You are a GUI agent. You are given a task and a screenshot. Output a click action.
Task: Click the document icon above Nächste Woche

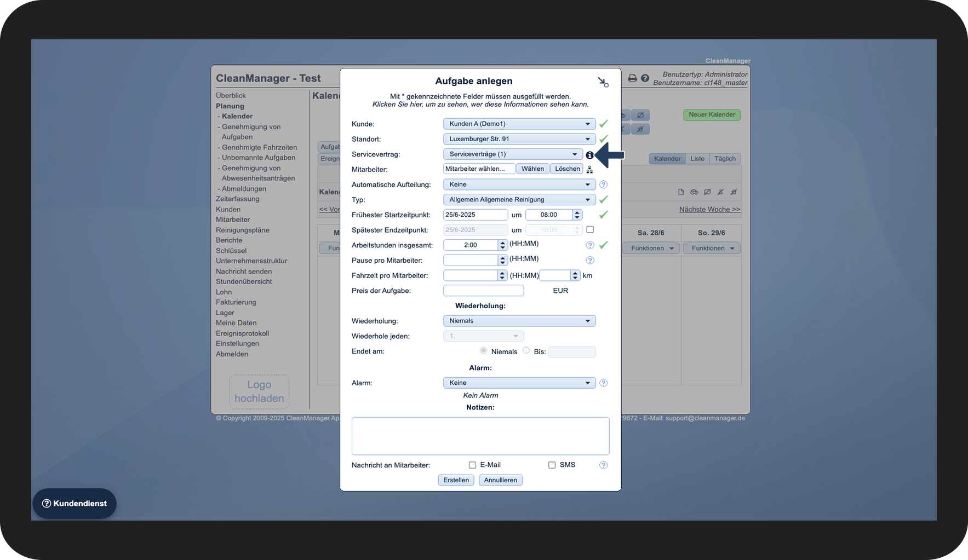tap(681, 192)
